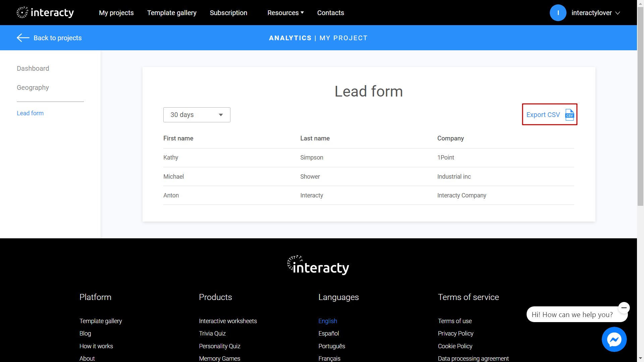Go to Template gallery in top navigation

click(x=172, y=13)
